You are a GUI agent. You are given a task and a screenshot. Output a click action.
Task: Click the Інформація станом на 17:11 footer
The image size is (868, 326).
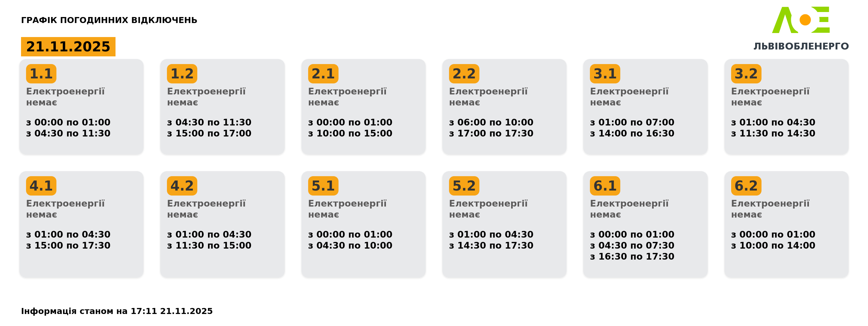(117, 311)
